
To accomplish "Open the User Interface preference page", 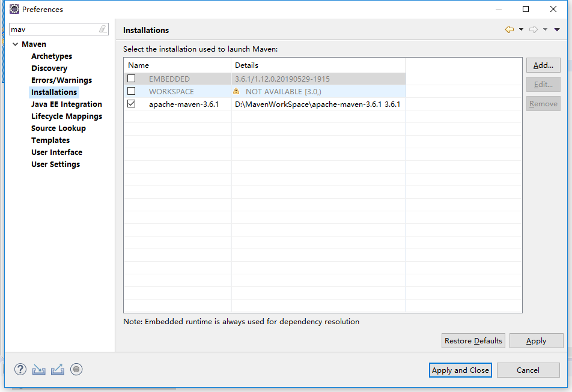I will tap(56, 152).
